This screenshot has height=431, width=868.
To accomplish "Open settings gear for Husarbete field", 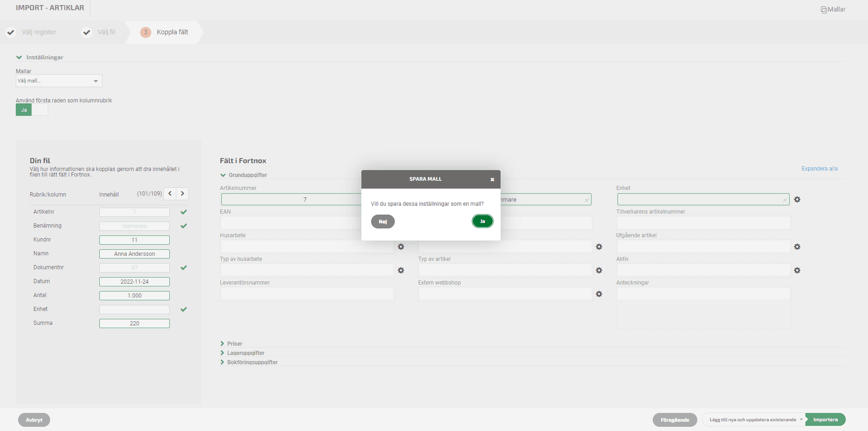I will click(401, 247).
